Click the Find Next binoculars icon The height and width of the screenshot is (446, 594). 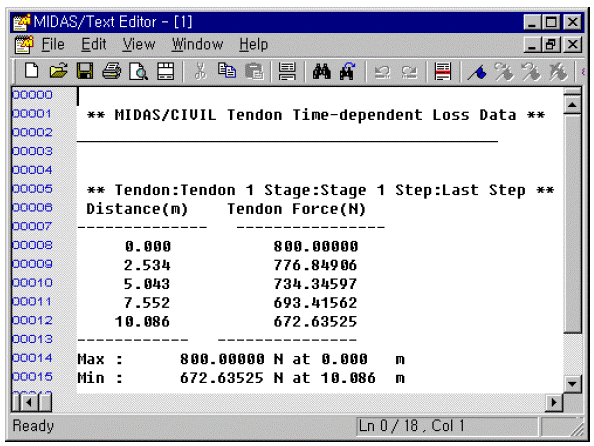(347, 71)
